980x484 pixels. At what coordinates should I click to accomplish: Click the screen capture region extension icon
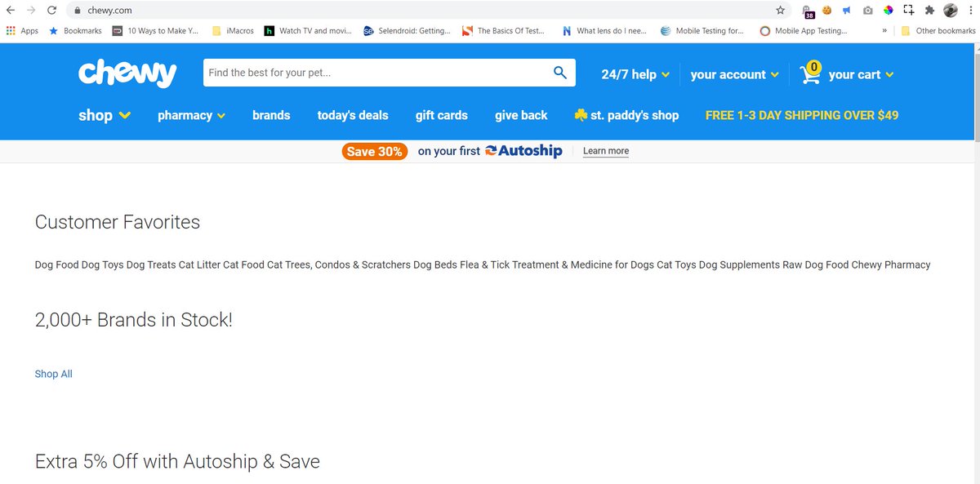coord(908,11)
